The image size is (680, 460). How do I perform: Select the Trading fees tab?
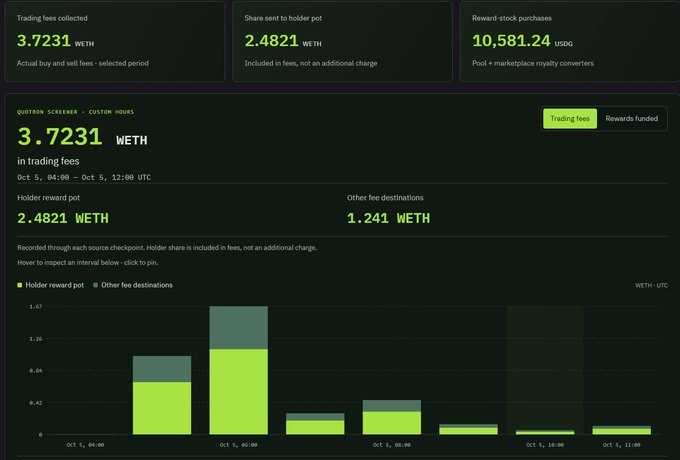pyautogui.click(x=569, y=118)
